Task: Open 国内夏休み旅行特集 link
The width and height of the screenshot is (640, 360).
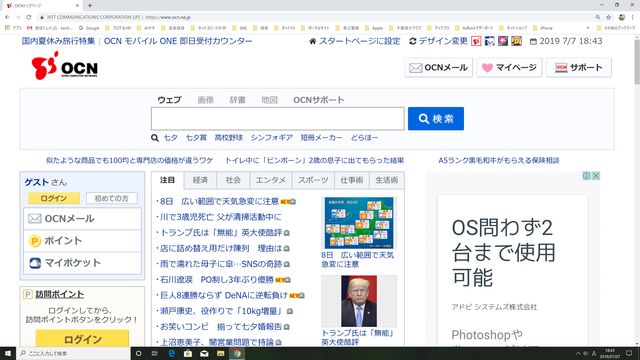Action: click(x=58, y=41)
